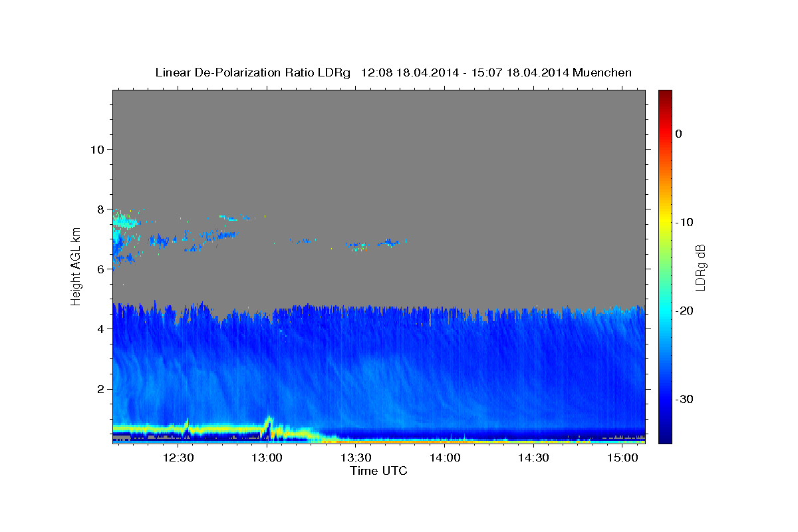Click the LDRg dB colorbar title

(x=700, y=267)
